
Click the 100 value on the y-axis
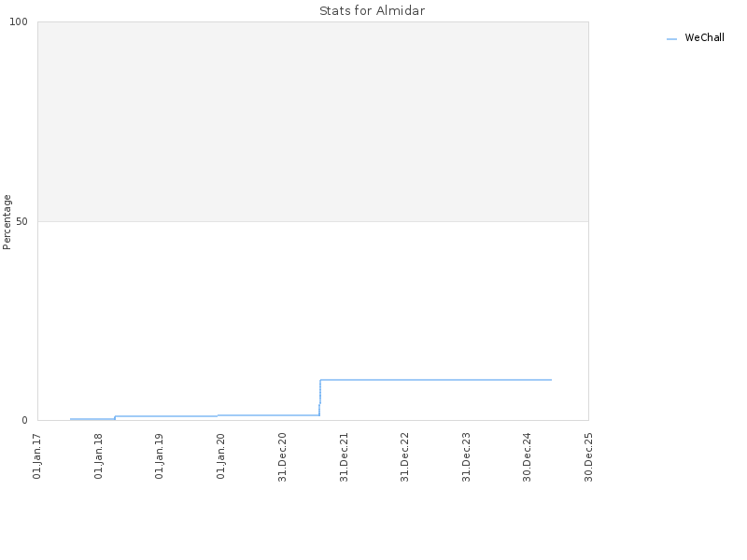click(x=19, y=21)
